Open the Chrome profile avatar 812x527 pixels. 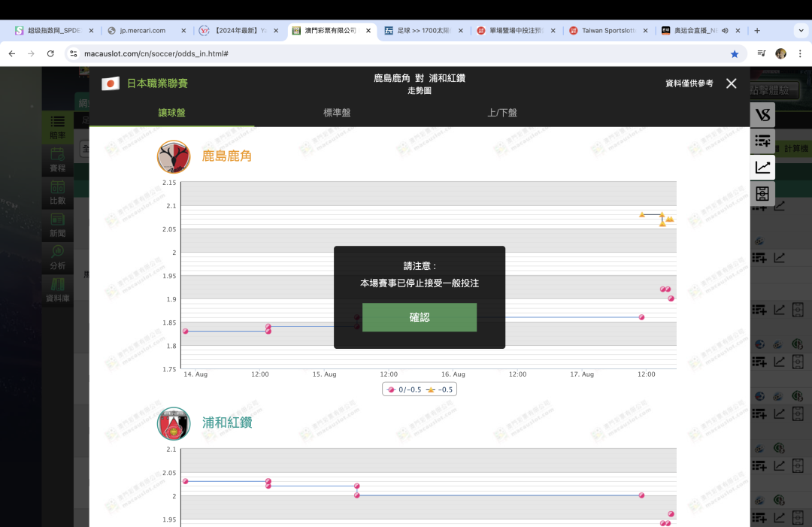[780, 53]
